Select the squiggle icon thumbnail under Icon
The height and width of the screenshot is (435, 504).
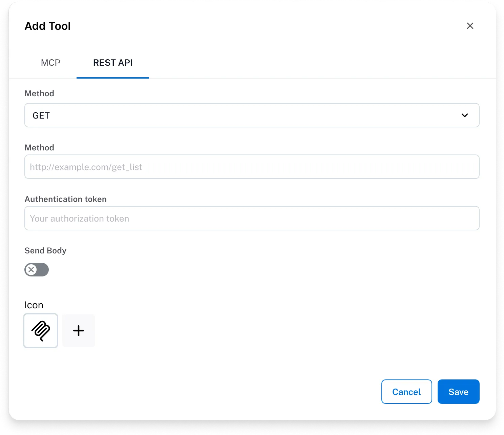tap(41, 331)
